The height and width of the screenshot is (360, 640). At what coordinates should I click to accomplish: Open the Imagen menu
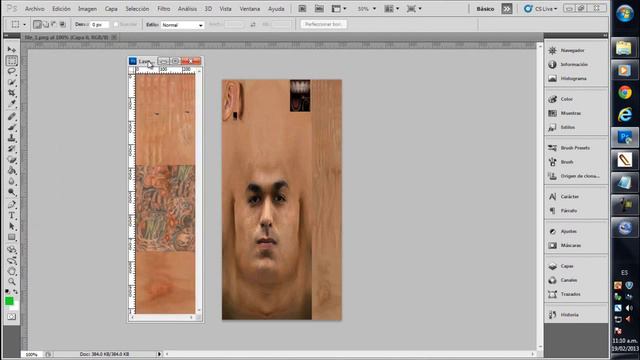pos(87,9)
